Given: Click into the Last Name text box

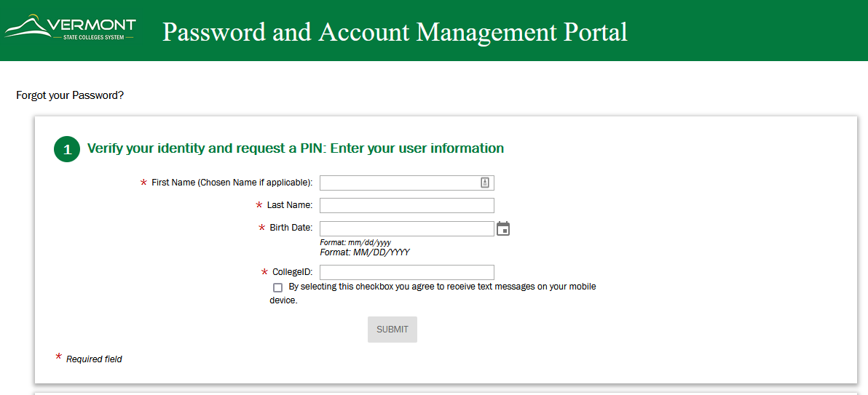Looking at the screenshot, I should point(406,205).
